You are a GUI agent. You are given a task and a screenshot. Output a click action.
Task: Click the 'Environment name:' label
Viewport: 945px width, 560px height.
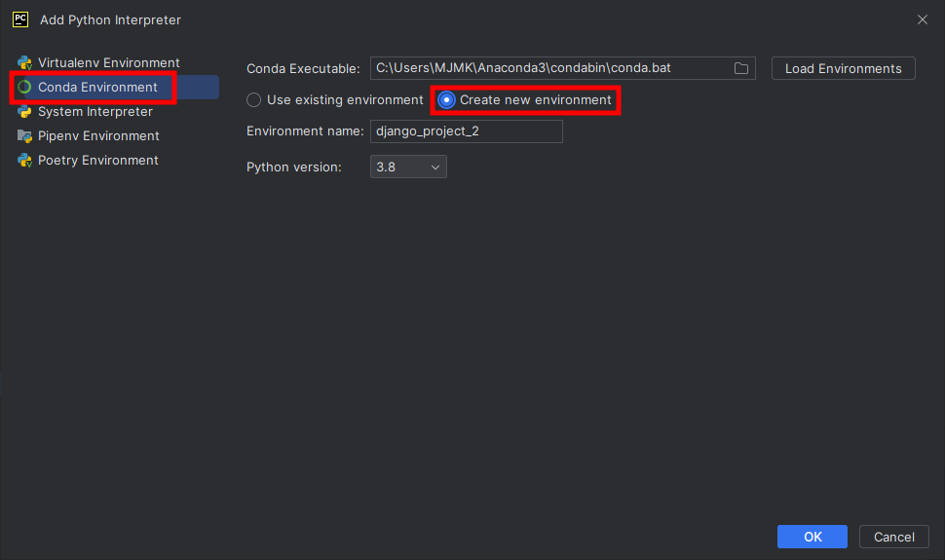tap(305, 131)
